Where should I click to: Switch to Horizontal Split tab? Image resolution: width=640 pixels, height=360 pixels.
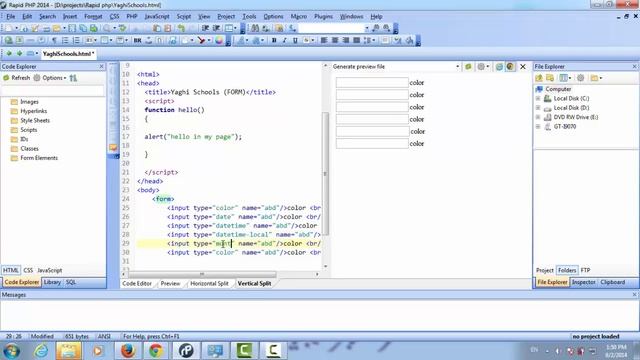point(209,283)
